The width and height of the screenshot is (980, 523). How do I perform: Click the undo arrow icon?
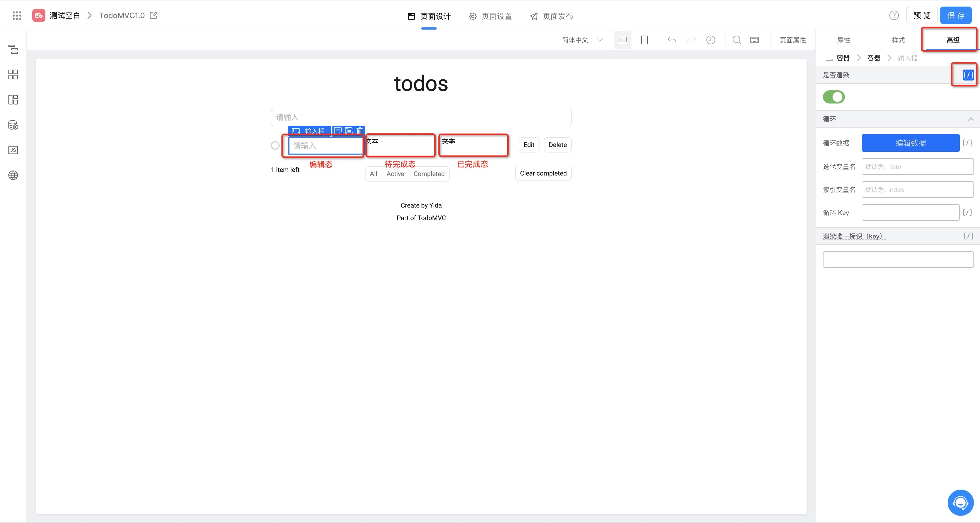[x=672, y=40]
